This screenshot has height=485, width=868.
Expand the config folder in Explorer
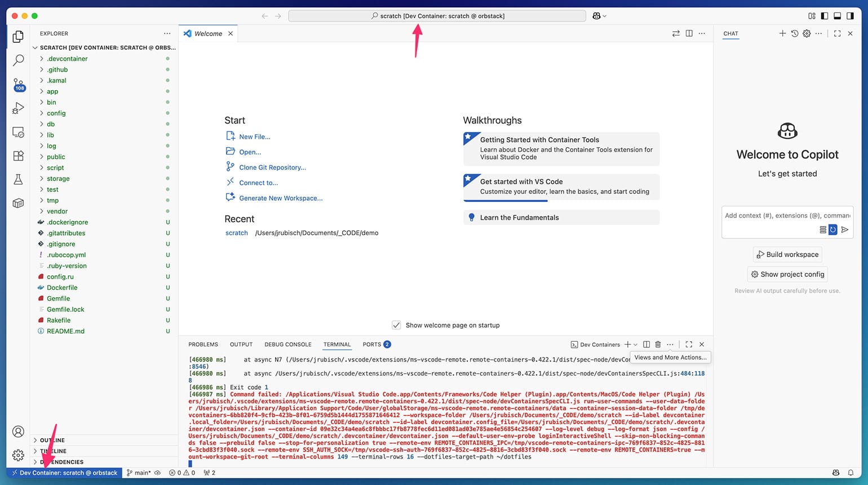(x=56, y=113)
